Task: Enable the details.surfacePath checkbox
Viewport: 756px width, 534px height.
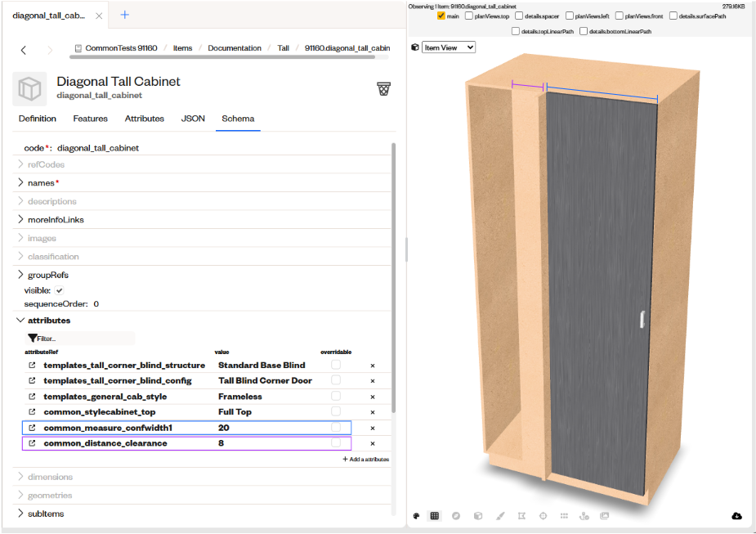Action: point(673,16)
